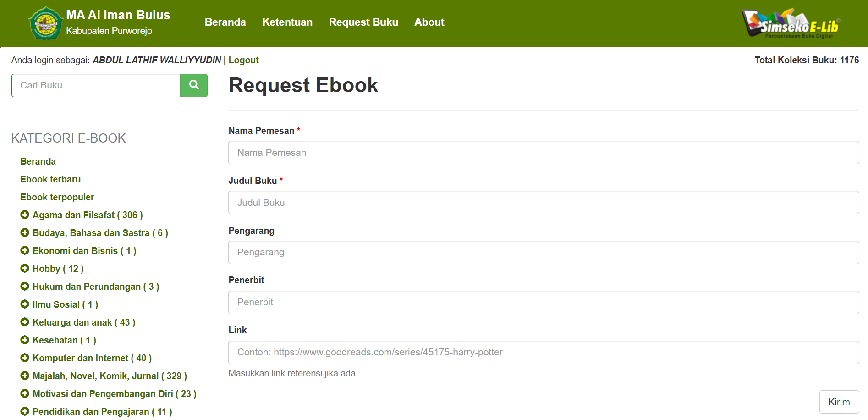Screen dimensions: 868x420
Task: Open the About page from the navigation
Action: point(429,22)
